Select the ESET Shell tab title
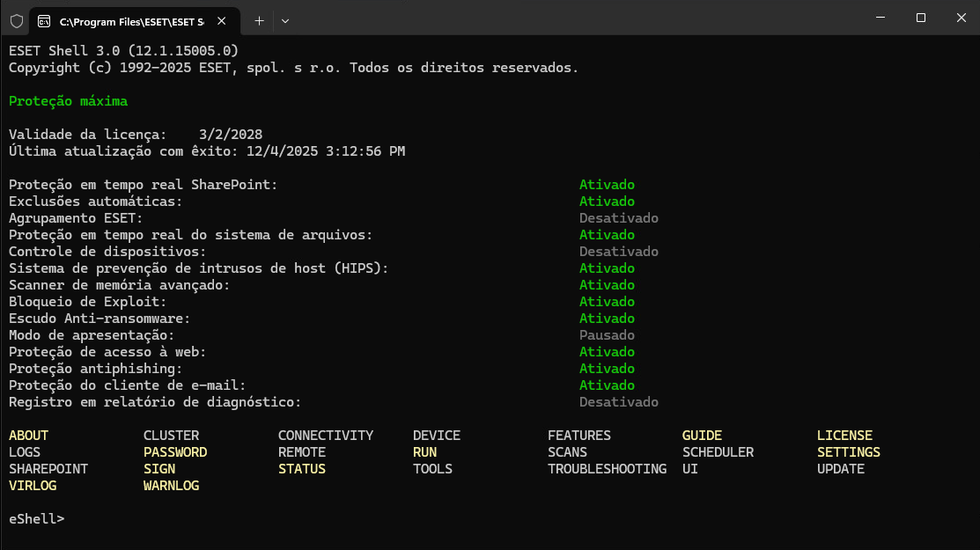This screenshot has width=980, height=550. pos(132,20)
